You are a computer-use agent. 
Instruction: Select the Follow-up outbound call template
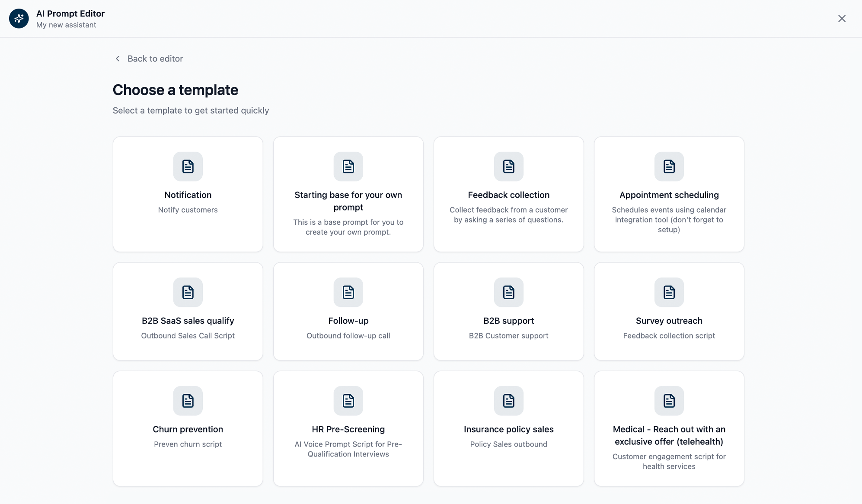[348, 311]
